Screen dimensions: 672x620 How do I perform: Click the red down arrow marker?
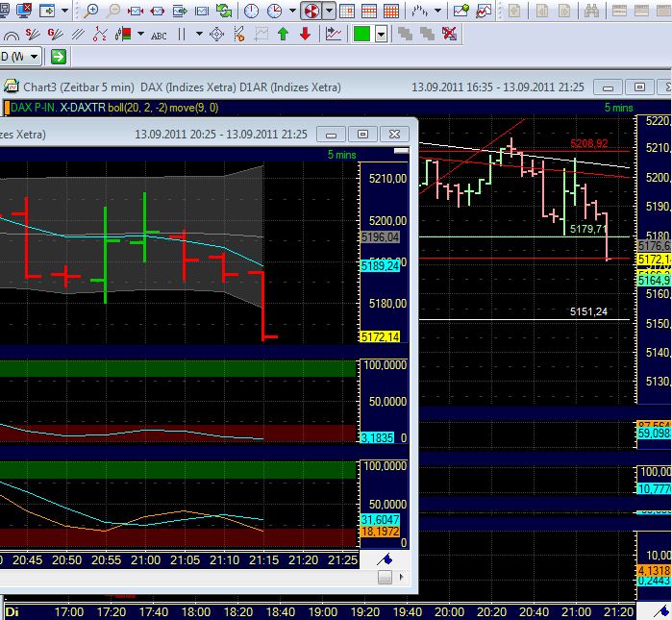click(305, 34)
